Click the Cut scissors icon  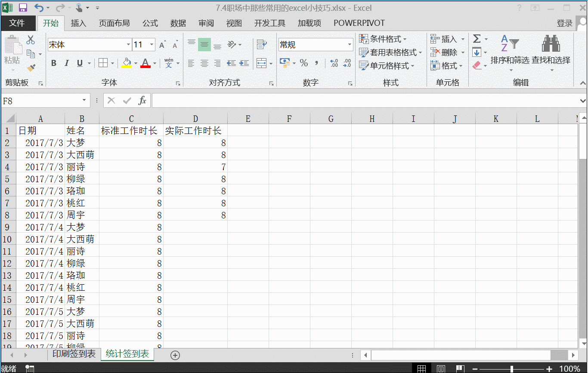(x=31, y=40)
